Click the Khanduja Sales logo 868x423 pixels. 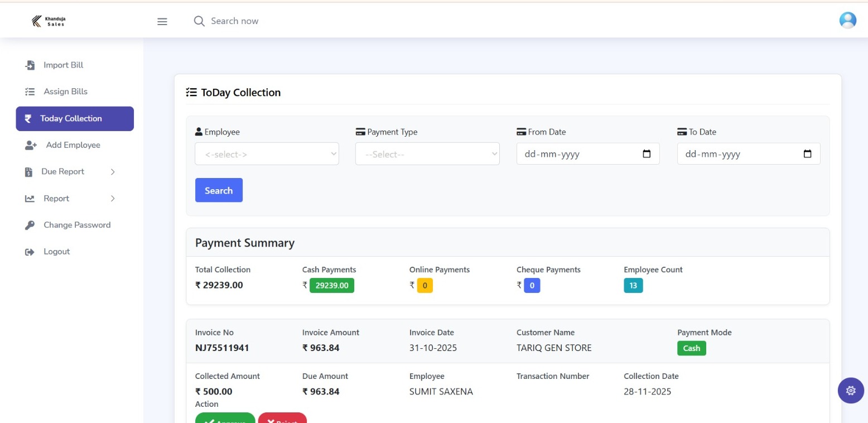click(x=49, y=21)
